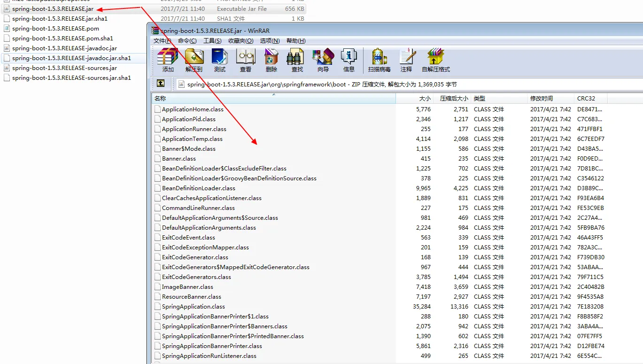Image resolution: width=643 pixels, height=364 pixels.
Task: Sort by the CRC32 column header
Action: coord(591,99)
